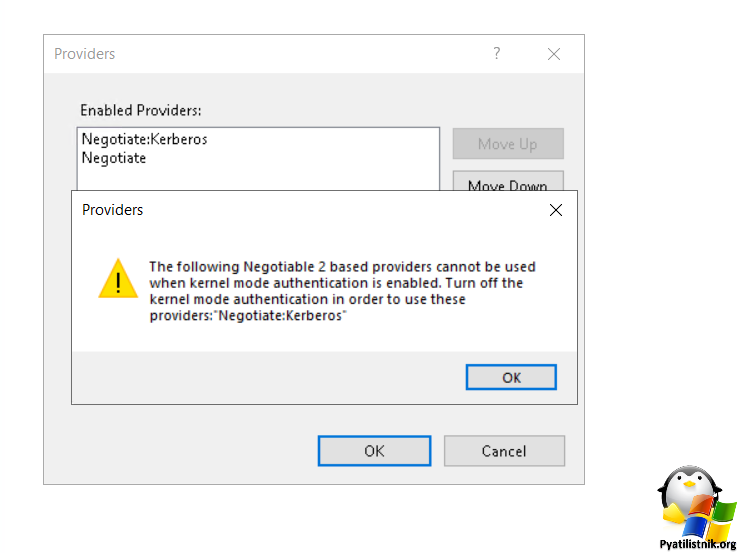Click the Move Up button
The height and width of the screenshot is (553, 741).
coord(508,144)
